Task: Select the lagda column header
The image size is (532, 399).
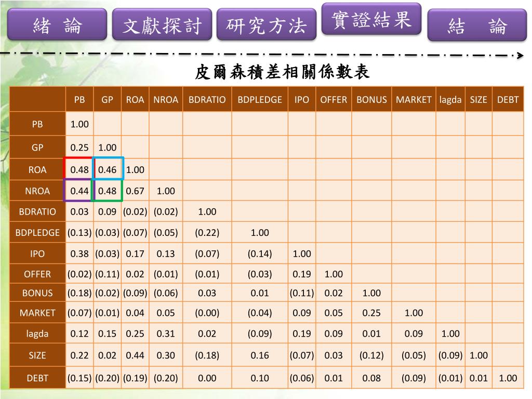Action: 450,99
